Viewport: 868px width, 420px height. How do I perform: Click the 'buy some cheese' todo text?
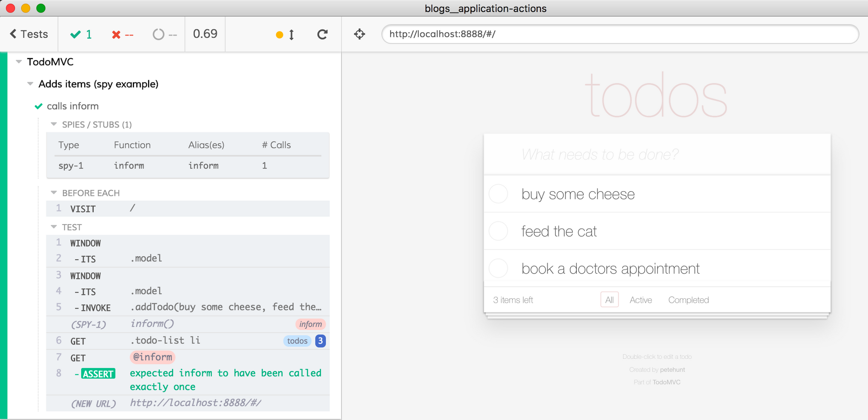pos(578,194)
